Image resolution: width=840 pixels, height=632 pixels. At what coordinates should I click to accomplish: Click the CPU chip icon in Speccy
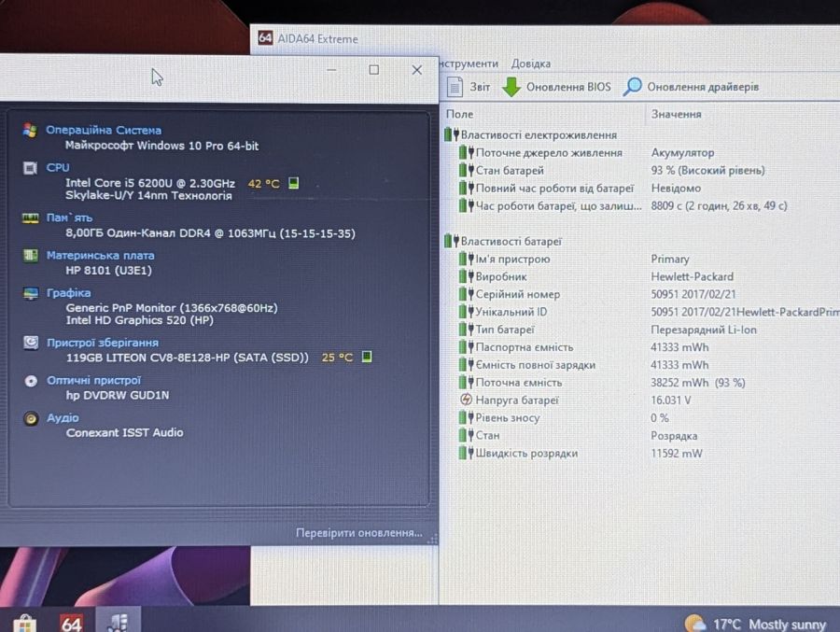pos(30,168)
